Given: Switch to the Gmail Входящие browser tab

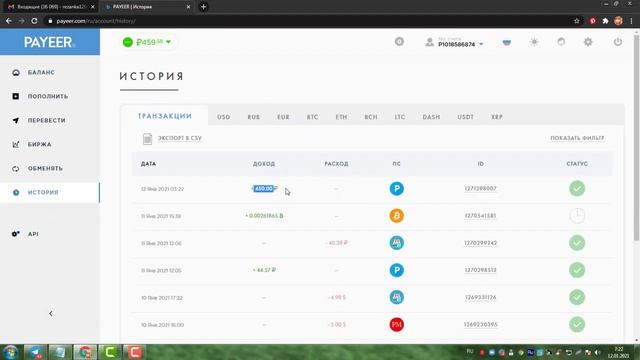Looking at the screenshot, I should point(51,7).
